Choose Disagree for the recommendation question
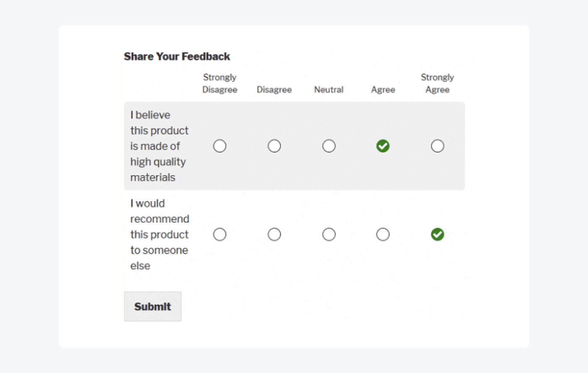Viewport: 588px width, 373px height. tap(274, 234)
